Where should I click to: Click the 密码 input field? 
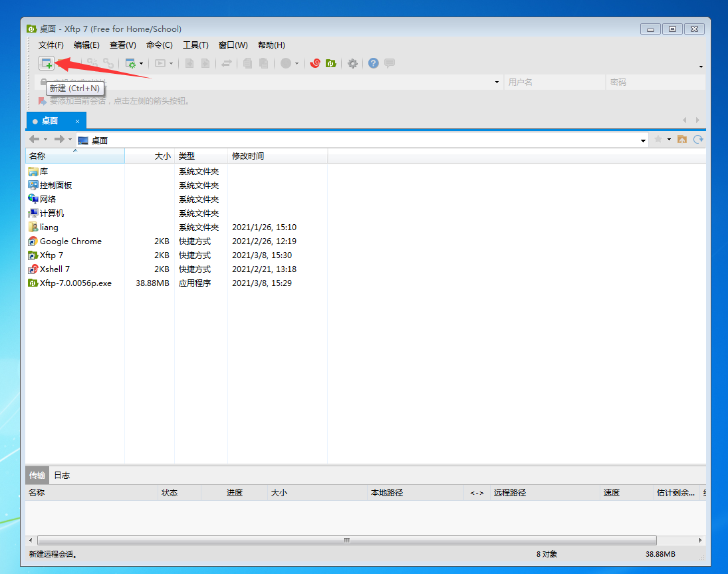656,82
